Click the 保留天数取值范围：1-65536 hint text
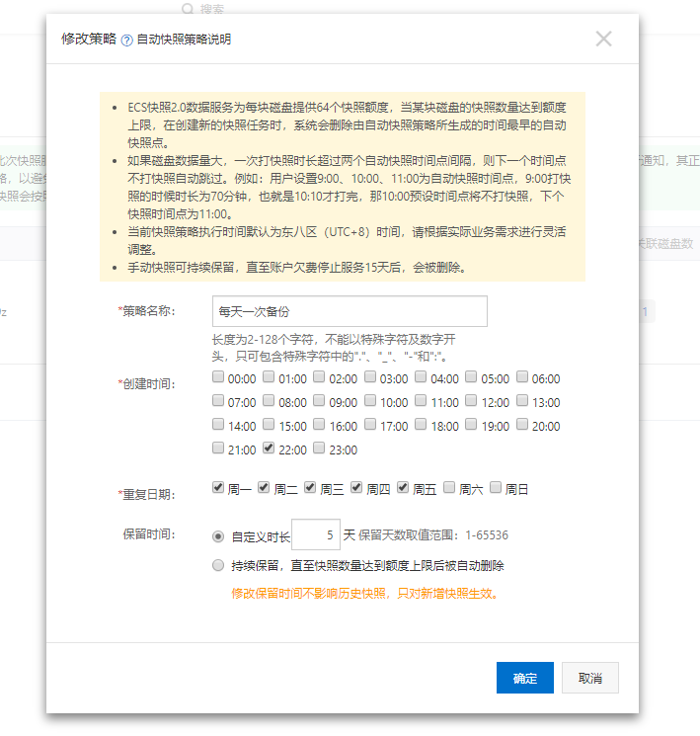Image resolution: width=700 pixels, height=736 pixels. tap(433, 535)
